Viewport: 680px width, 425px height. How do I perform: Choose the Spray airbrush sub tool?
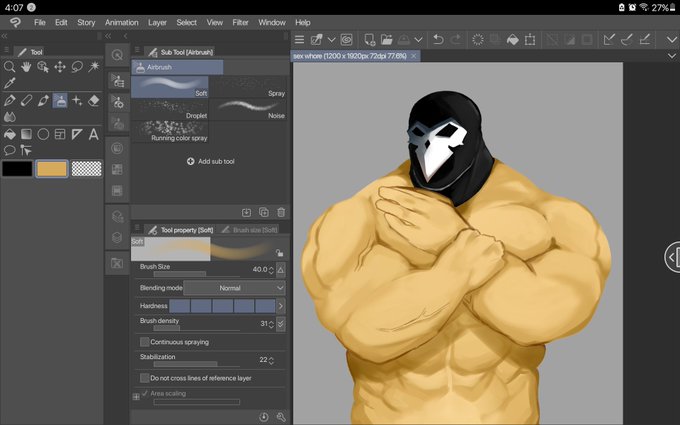pos(248,87)
